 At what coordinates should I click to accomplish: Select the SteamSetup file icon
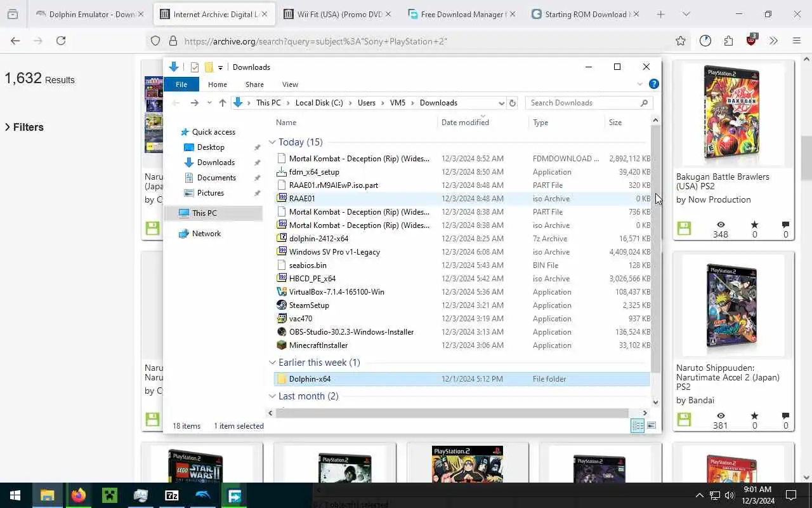coord(282,305)
